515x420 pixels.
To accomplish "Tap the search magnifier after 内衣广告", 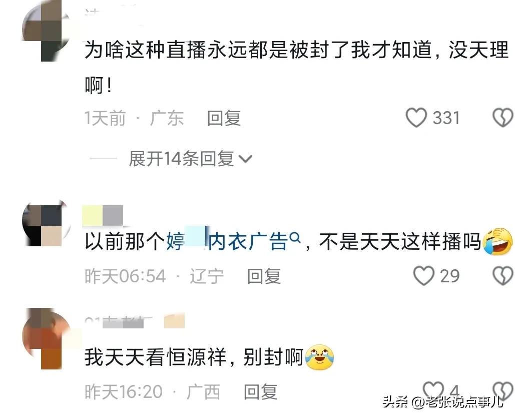I will (x=296, y=237).
